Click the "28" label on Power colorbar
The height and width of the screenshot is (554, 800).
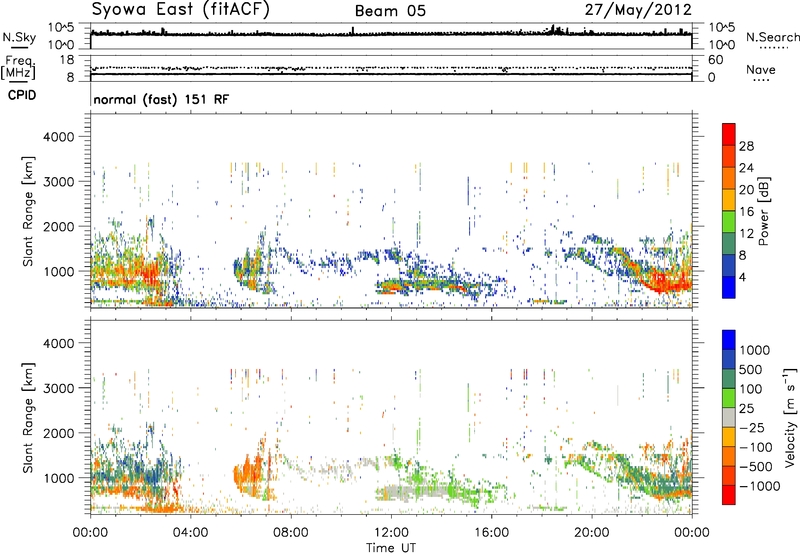click(746, 146)
